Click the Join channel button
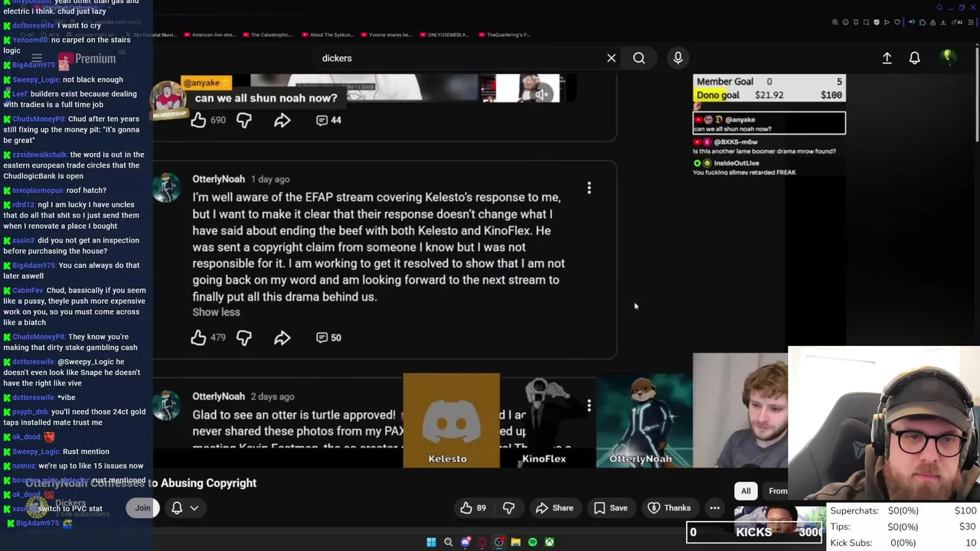Screen dimensions: 980x551 pos(142,508)
